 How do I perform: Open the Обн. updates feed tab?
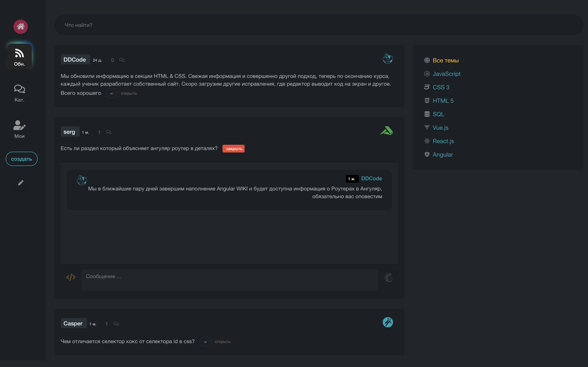pyautogui.click(x=19, y=57)
